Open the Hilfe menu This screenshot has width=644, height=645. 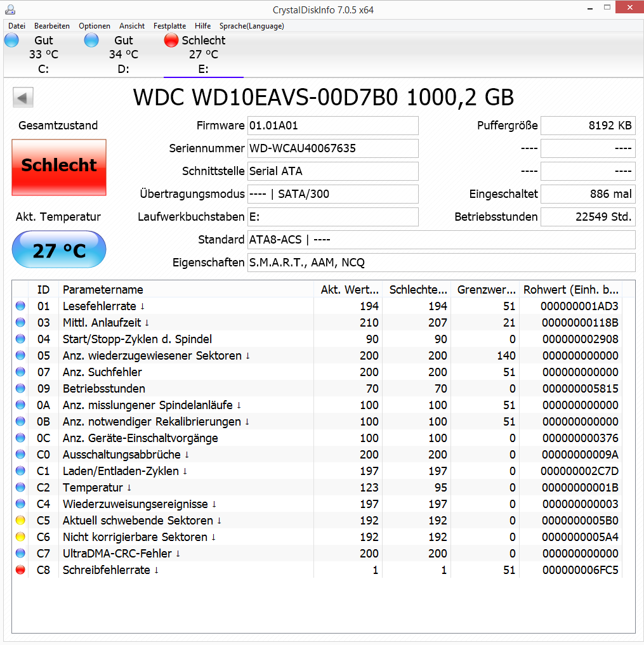pyautogui.click(x=202, y=26)
